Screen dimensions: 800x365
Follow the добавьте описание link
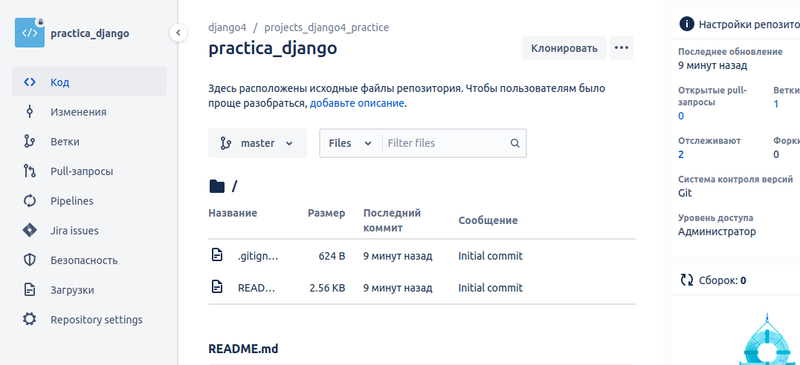click(x=357, y=103)
